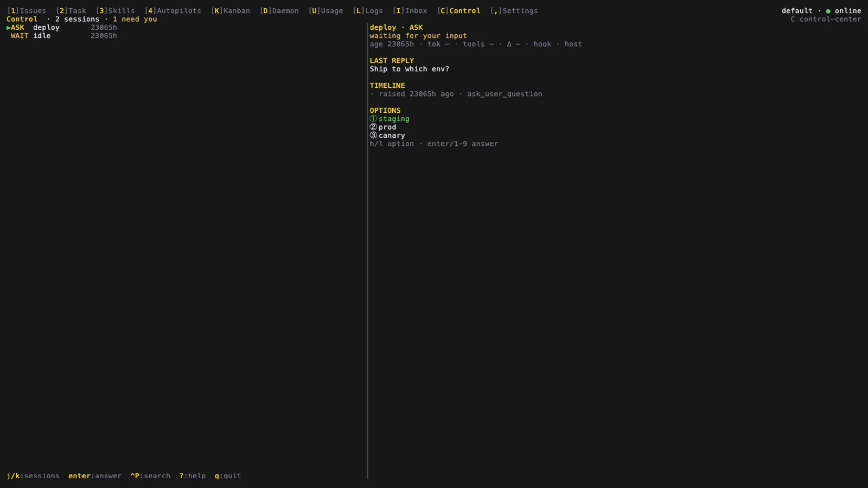
Task: Click the 'Ship to which env?' reply text
Action: coord(410,69)
